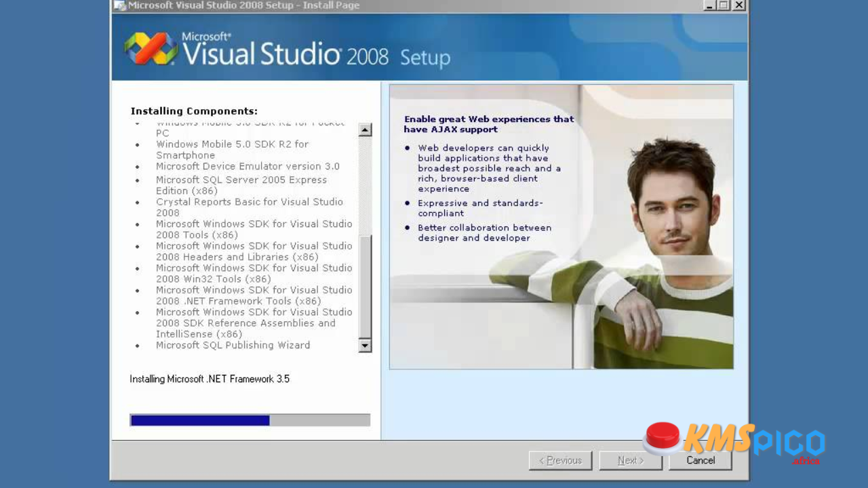
Task: Select 'Microsoft SQL Publishing Wizard' item
Action: pos(233,345)
